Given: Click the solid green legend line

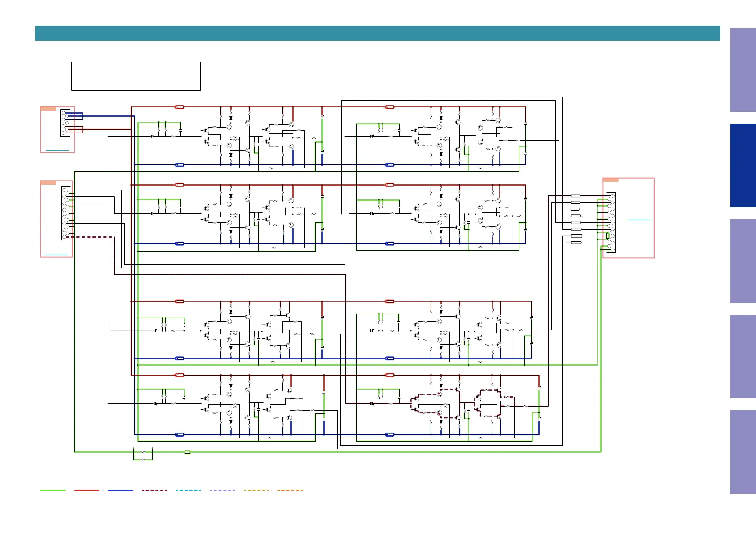Looking at the screenshot, I should [53, 490].
